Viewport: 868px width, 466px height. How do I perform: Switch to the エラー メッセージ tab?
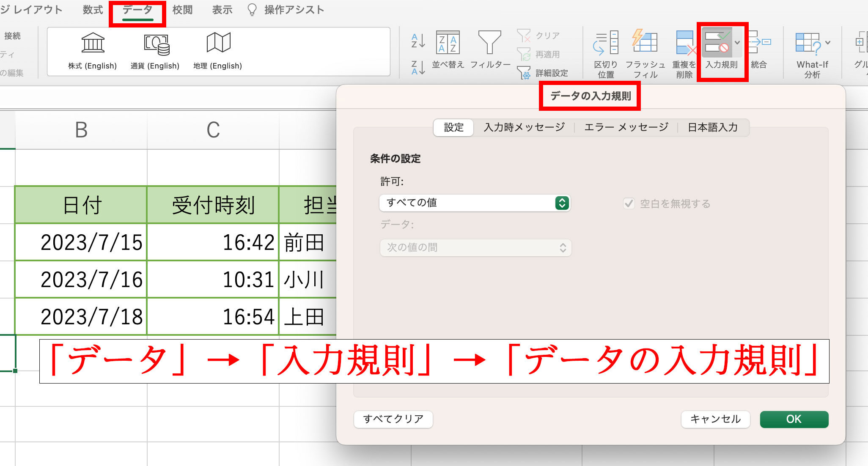(626, 127)
